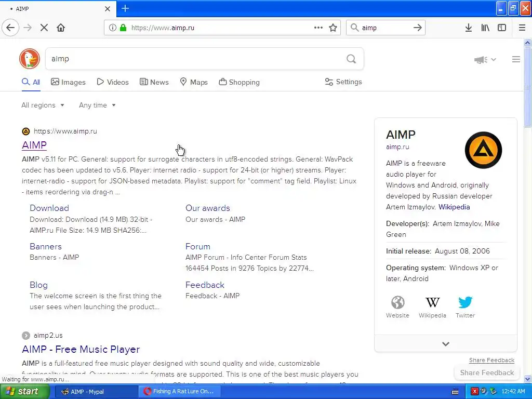Show site information icon in address bar
Viewport: 532px width, 399px height.
pyautogui.click(x=113, y=28)
